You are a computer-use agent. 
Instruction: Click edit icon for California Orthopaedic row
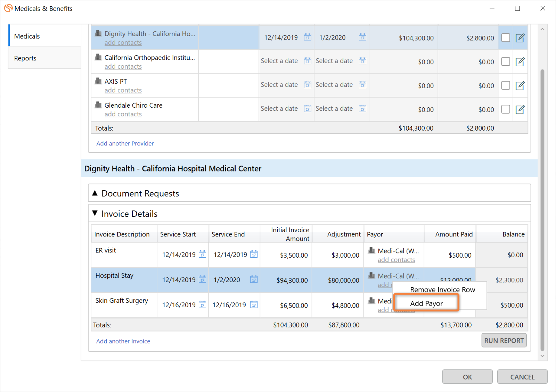520,62
